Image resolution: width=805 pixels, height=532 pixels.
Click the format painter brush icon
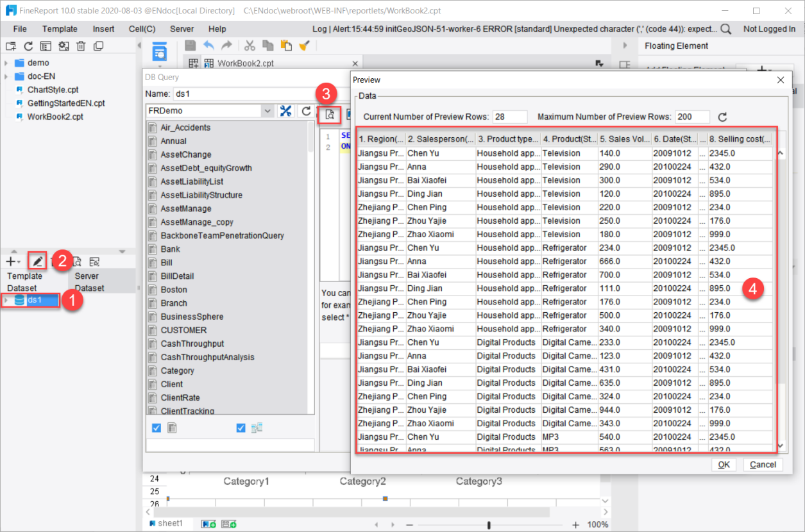pyautogui.click(x=305, y=46)
